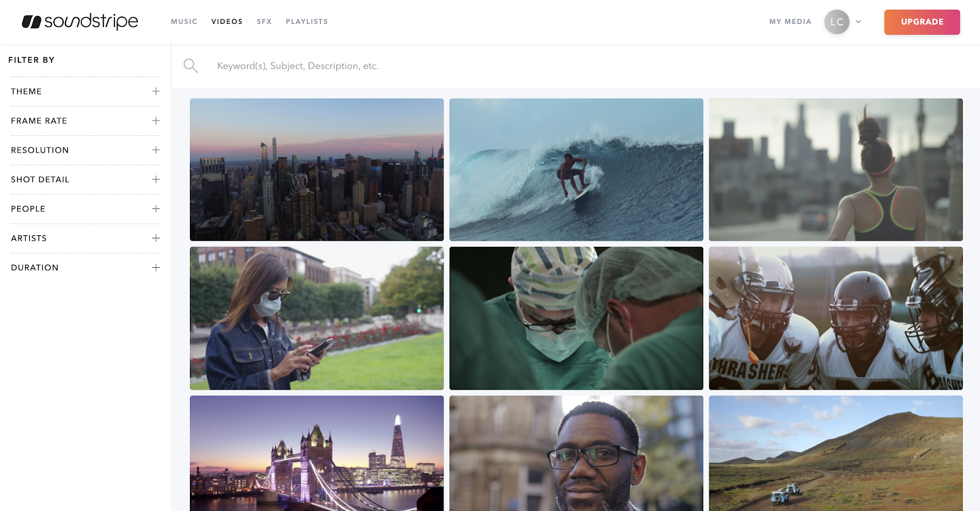980x511 pixels.
Task: Open the Playlists tab
Action: tap(307, 21)
